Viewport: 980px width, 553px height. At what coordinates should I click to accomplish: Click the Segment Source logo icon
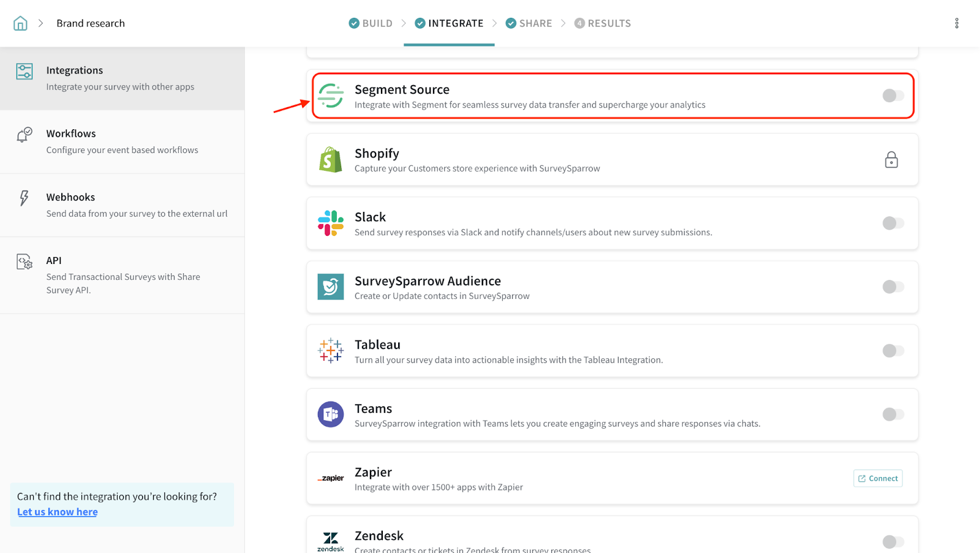[331, 96]
